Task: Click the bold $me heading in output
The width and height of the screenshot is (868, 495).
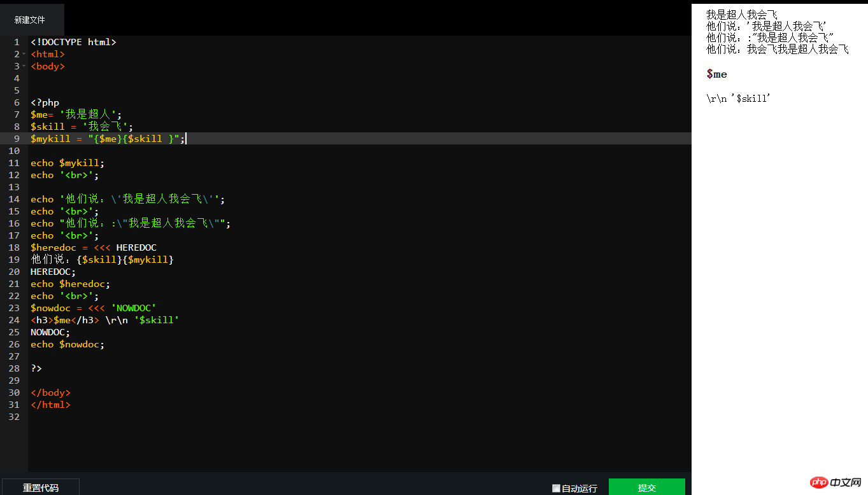Action: coord(716,74)
